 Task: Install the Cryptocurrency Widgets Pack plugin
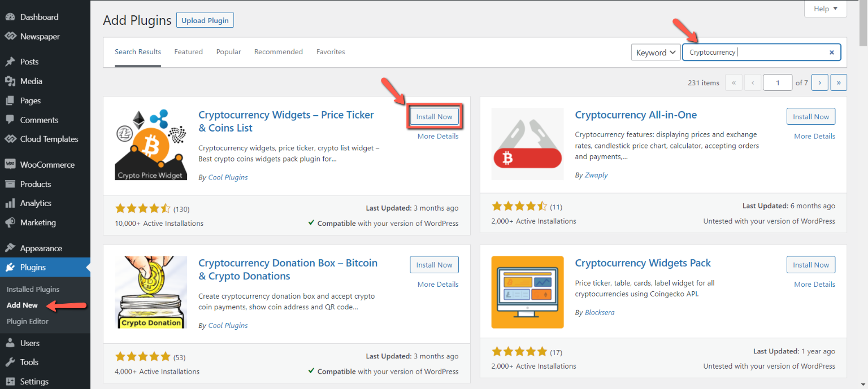pyautogui.click(x=811, y=264)
